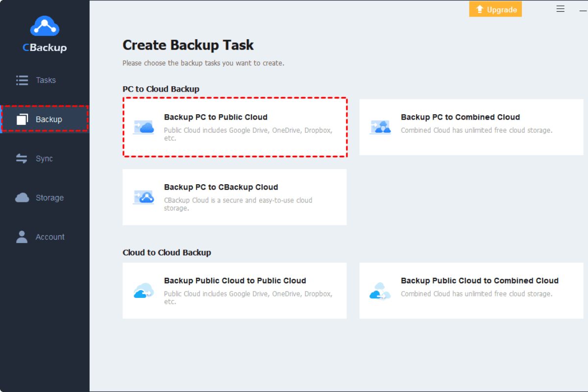This screenshot has width=588, height=392.
Task: Click the PC to Cloud Backup heading
Action: pos(161,89)
